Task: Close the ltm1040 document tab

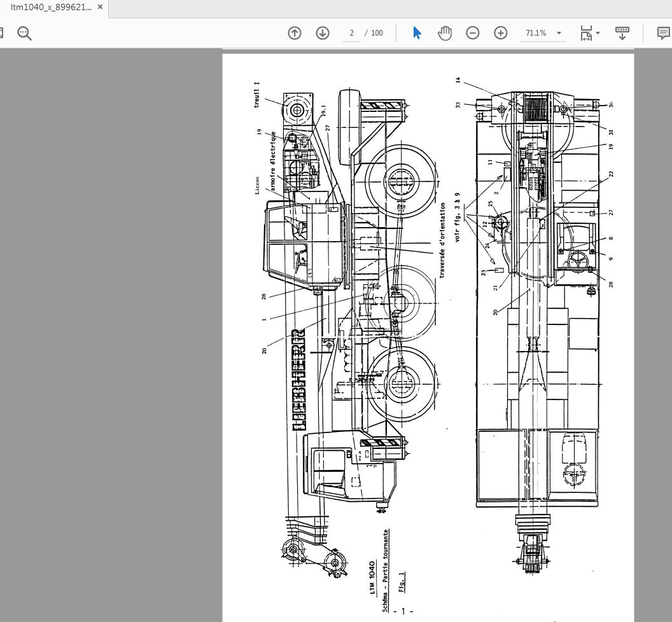Action: (x=101, y=8)
